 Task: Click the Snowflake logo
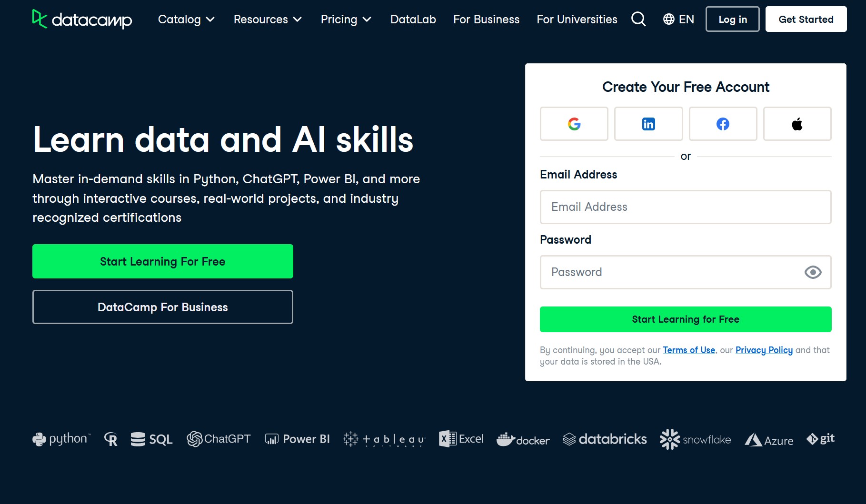click(x=695, y=439)
